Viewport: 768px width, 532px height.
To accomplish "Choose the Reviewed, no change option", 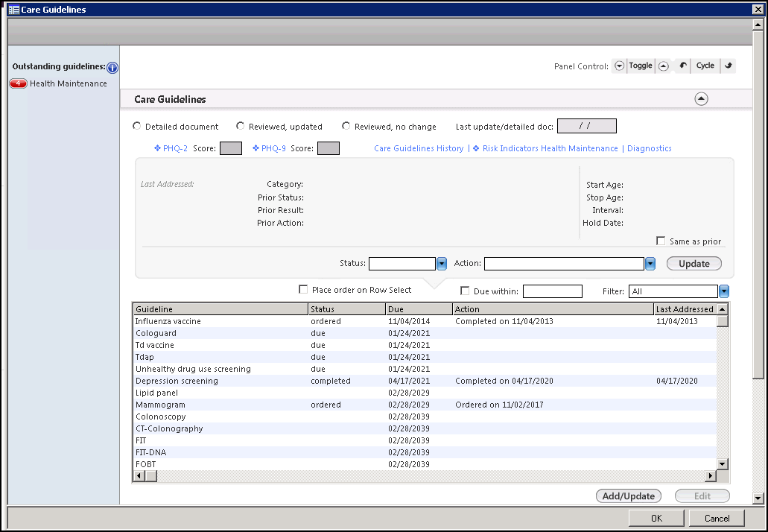I will click(x=346, y=126).
